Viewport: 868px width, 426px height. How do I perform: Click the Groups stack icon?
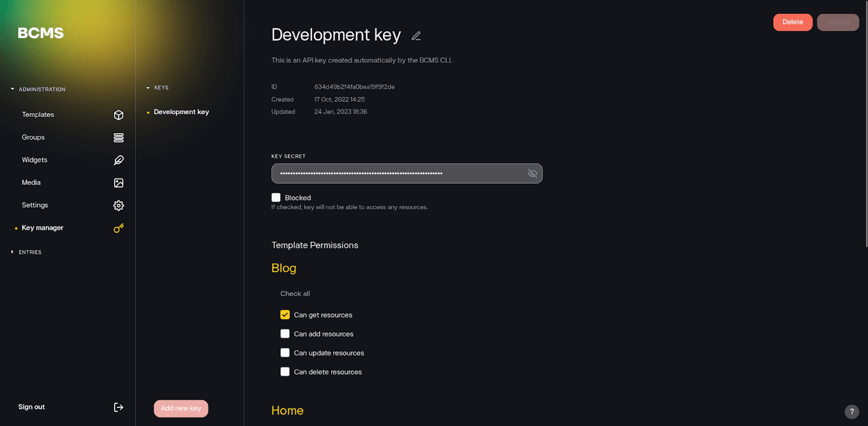(118, 138)
